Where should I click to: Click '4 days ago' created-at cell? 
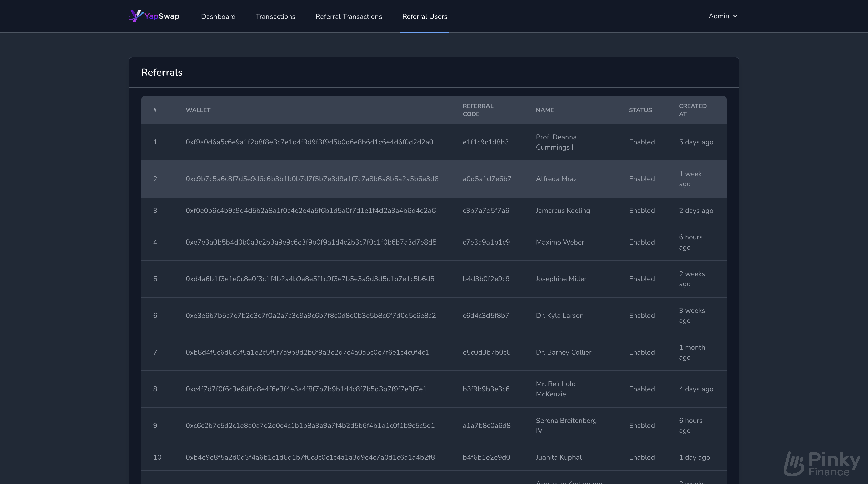[696, 389]
